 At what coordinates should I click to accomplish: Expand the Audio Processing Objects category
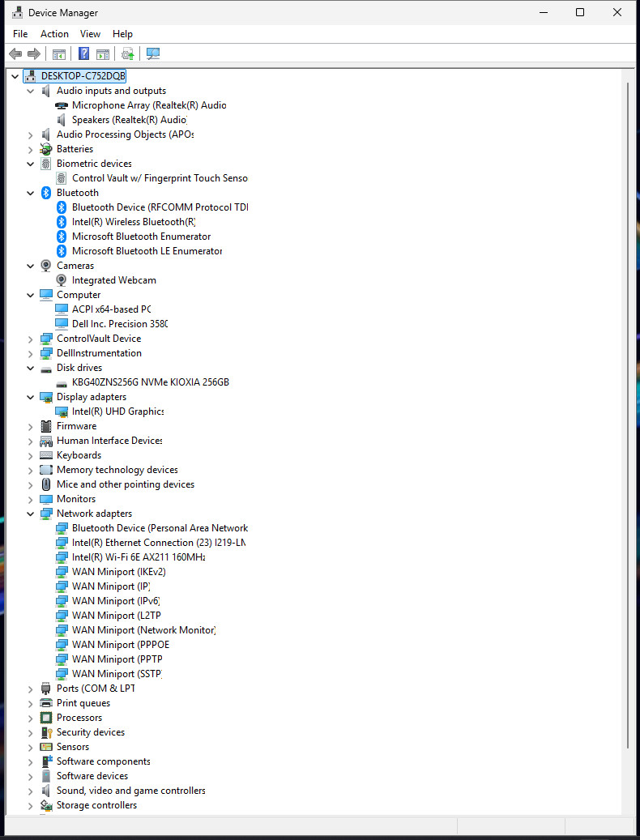pyautogui.click(x=31, y=135)
